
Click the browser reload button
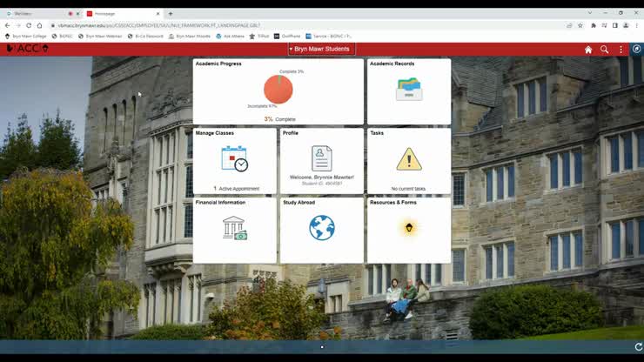coord(28,25)
